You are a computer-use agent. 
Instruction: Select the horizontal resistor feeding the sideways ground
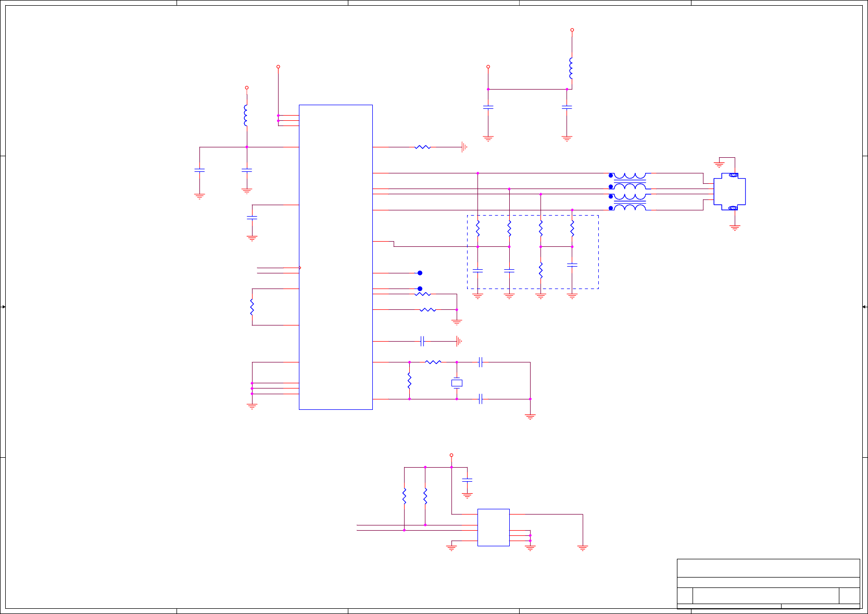point(423,147)
